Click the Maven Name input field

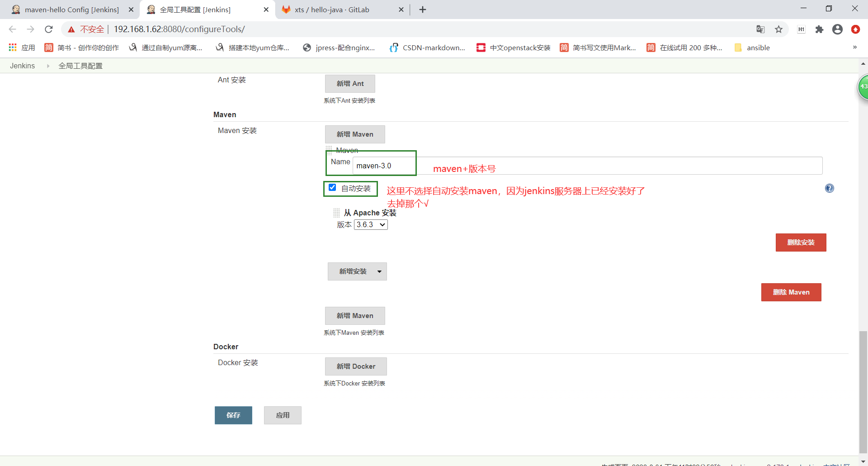point(587,166)
